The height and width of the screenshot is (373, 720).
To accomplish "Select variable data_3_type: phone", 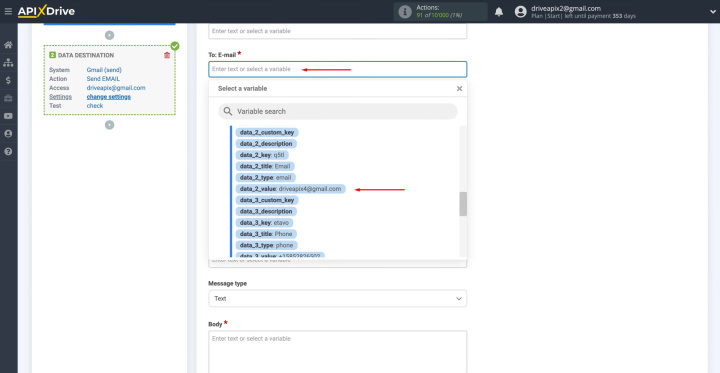I will coord(266,245).
